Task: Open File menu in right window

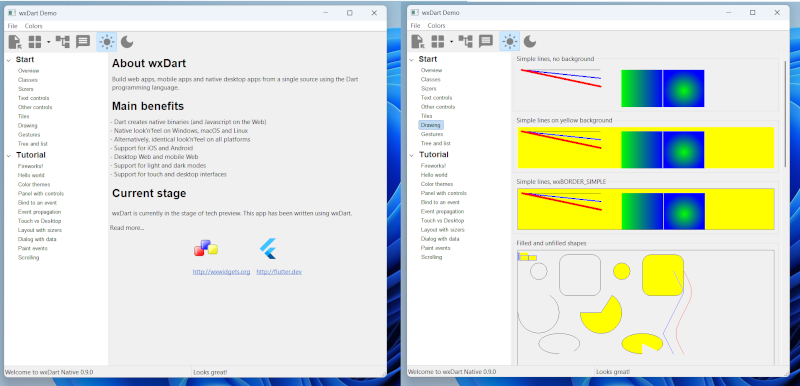Action: click(415, 25)
